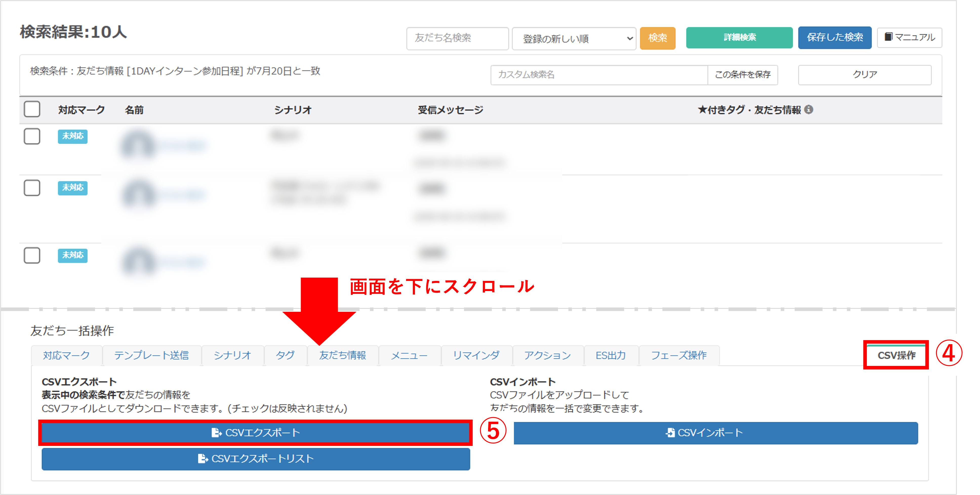This screenshot has width=980, height=495.
Task: Click the info icon beside 友だち情報 header
Action: pos(809,110)
